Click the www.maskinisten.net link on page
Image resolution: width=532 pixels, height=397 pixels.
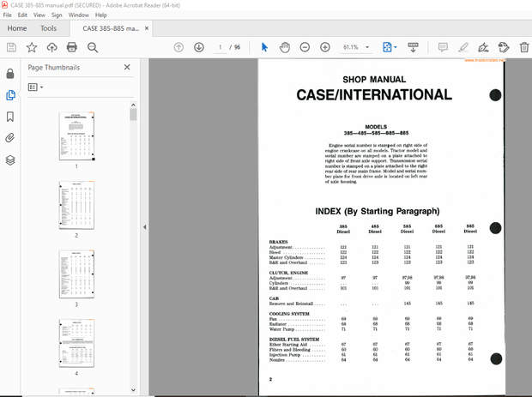485,60
